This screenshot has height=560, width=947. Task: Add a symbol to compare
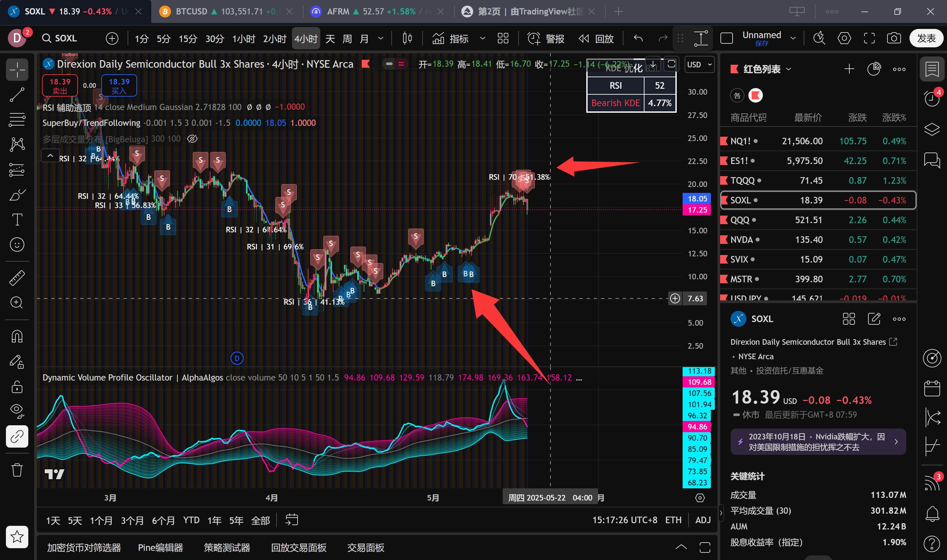point(112,38)
